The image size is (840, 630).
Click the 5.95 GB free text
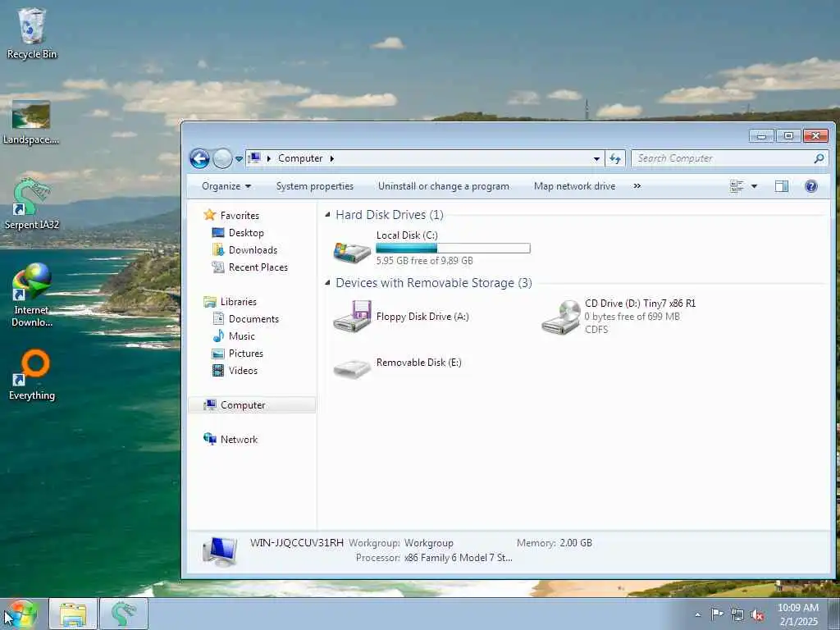424,261
